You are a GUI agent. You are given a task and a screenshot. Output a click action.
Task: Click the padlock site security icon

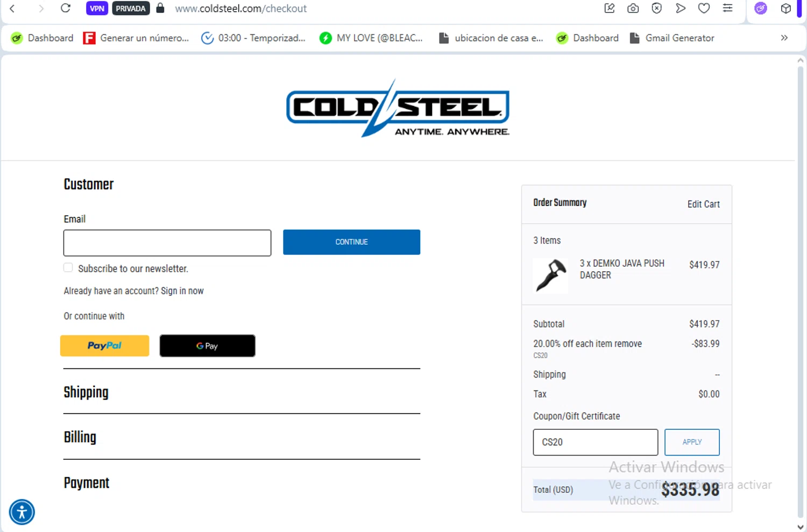point(160,8)
